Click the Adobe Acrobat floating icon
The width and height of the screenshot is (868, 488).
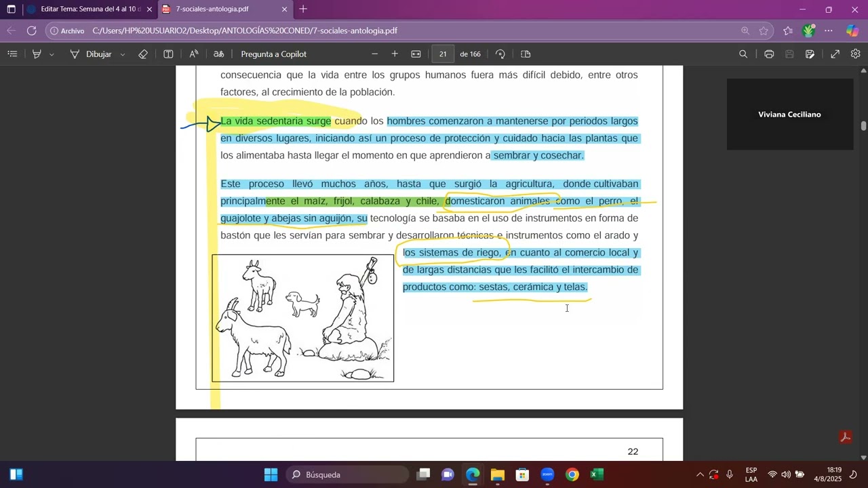click(x=845, y=437)
